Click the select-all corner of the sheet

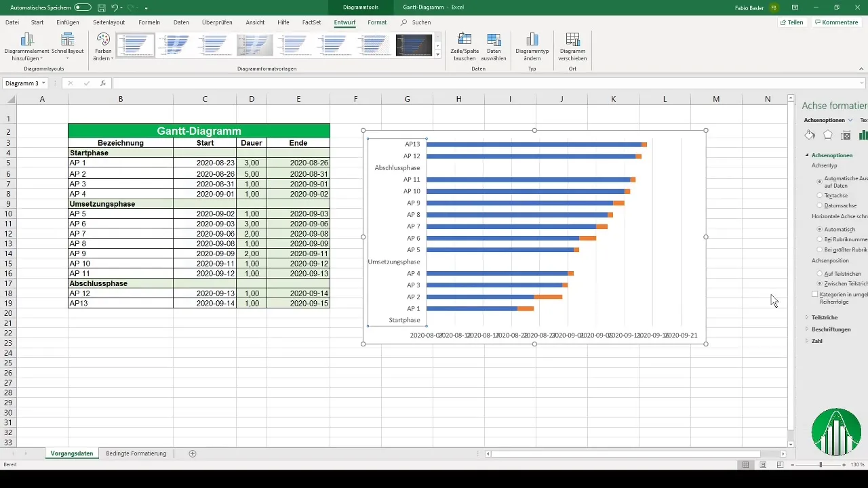click(x=8, y=100)
